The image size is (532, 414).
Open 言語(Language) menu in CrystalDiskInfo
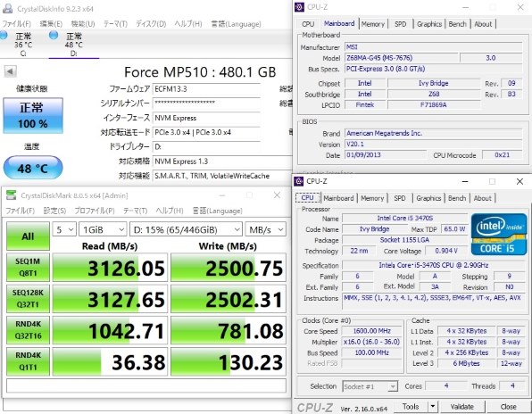click(237, 24)
